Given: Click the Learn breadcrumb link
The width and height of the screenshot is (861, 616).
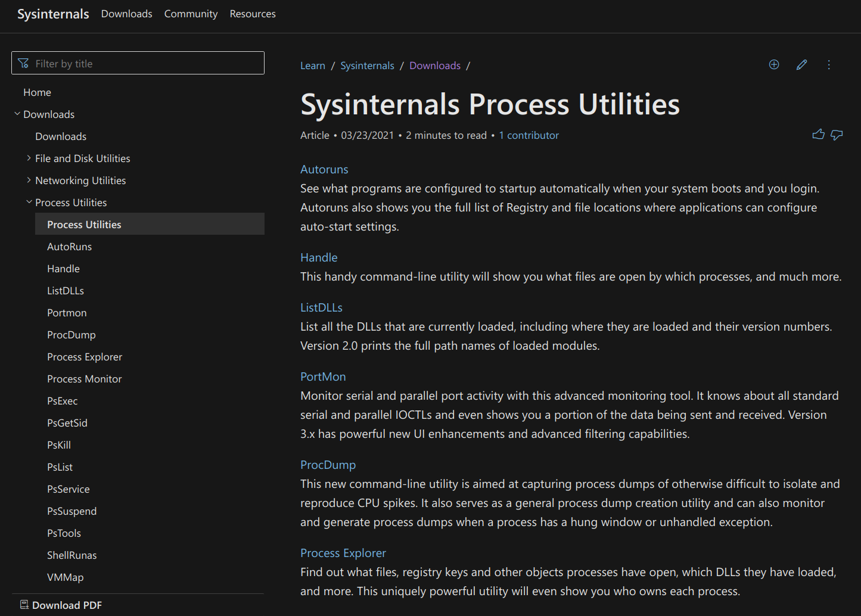Looking at the screenshot, I should point(313,66).
